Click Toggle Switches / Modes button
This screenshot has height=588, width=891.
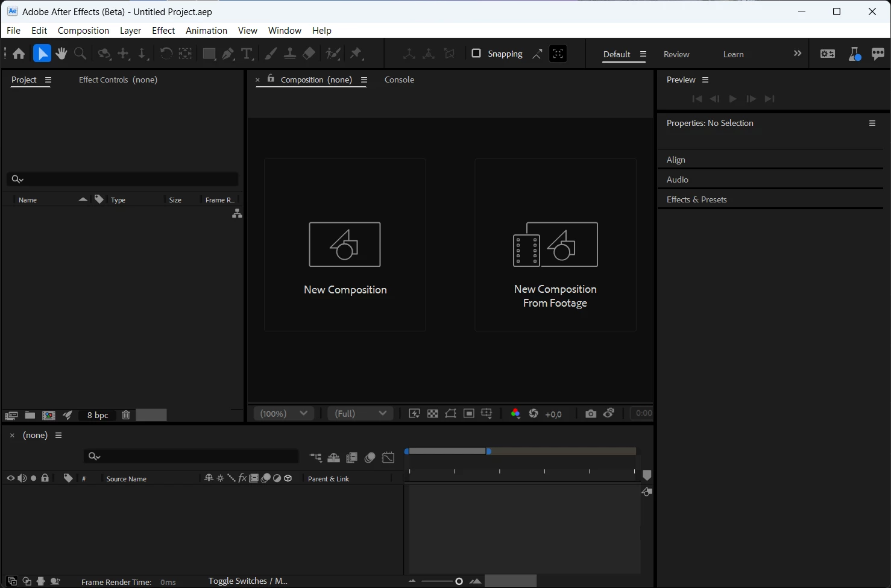point(248,581)
